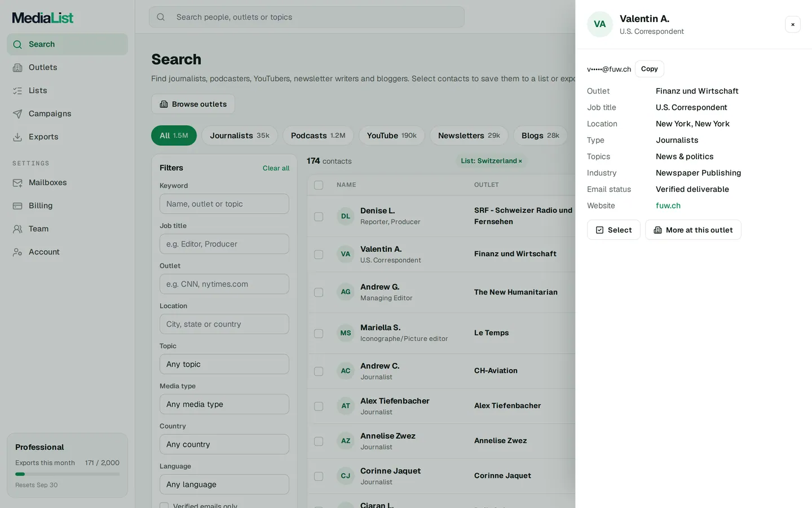Check the box for Andrew C.
The height and width of the screenshot is (508, 812).
point(319,371)
